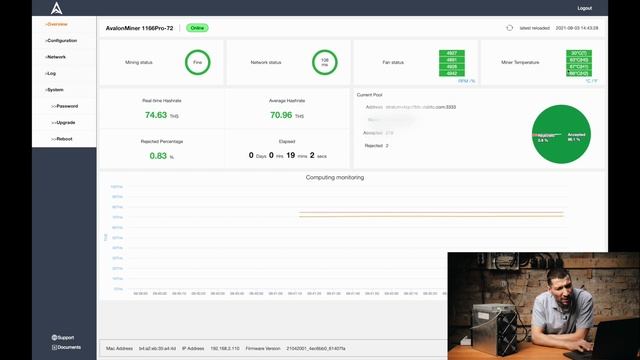Click the latest reloaded timestamp

pos(577,28)
